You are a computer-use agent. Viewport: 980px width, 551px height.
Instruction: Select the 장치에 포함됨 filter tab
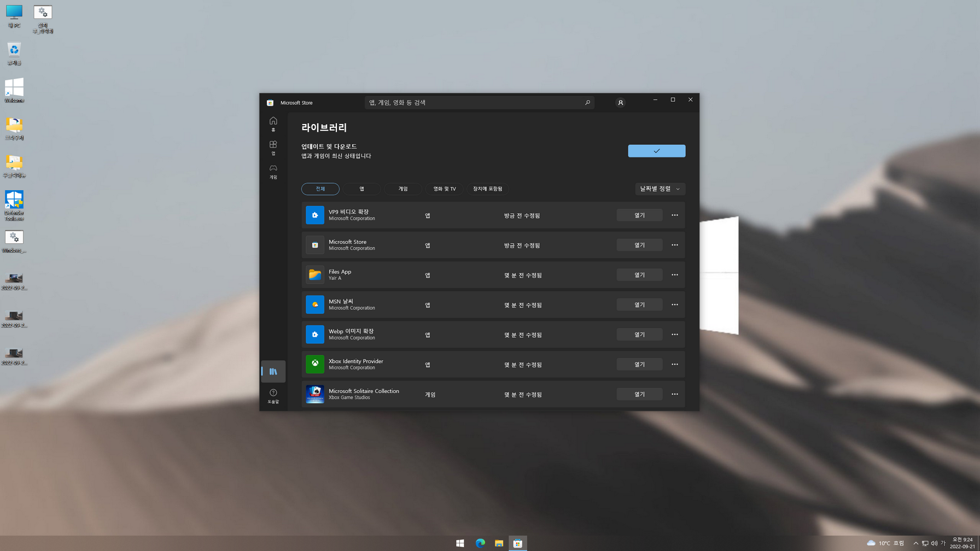[487, 189]
